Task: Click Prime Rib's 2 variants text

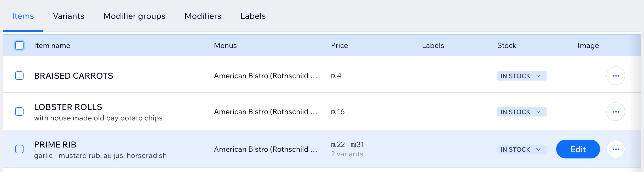Action: pyautogui.click(x=347, y=154)
